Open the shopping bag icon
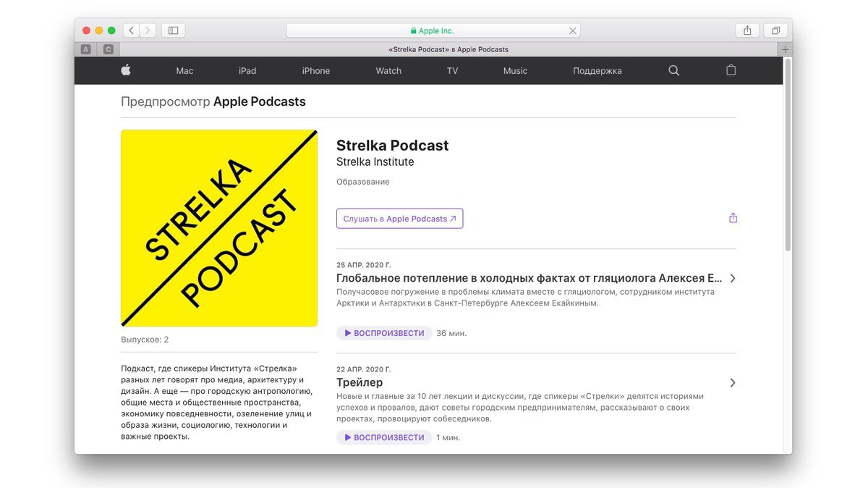Viewport: 868px width, 488px height. click(x=731, y=70)
